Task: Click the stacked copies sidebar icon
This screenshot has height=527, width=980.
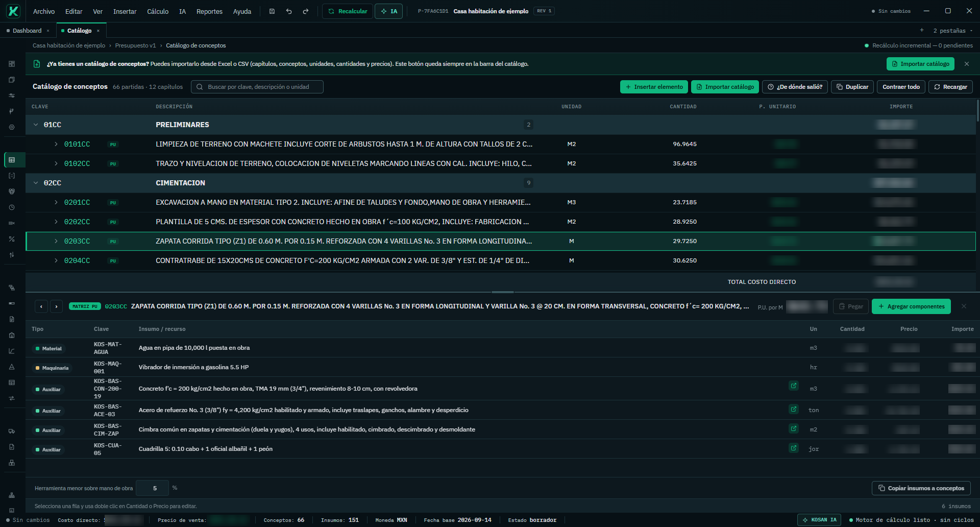Action: [12, 80]
